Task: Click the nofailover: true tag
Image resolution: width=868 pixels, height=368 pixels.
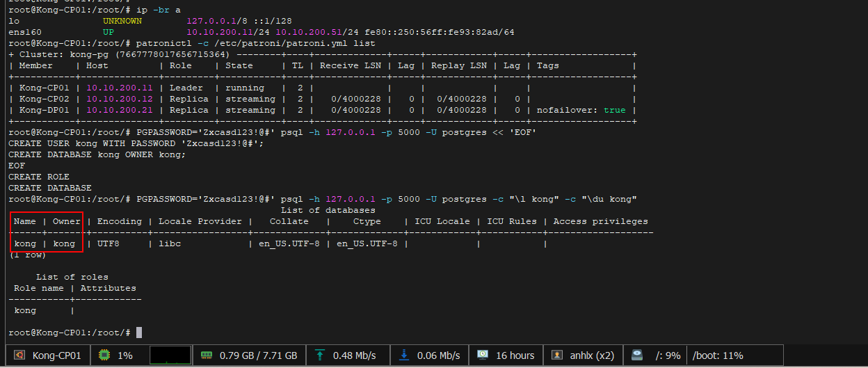Action: tap(581, 110)
